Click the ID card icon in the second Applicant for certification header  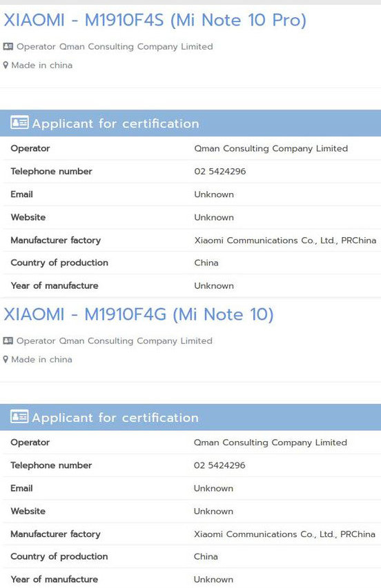pyautogui.click(x=19, y=416)
